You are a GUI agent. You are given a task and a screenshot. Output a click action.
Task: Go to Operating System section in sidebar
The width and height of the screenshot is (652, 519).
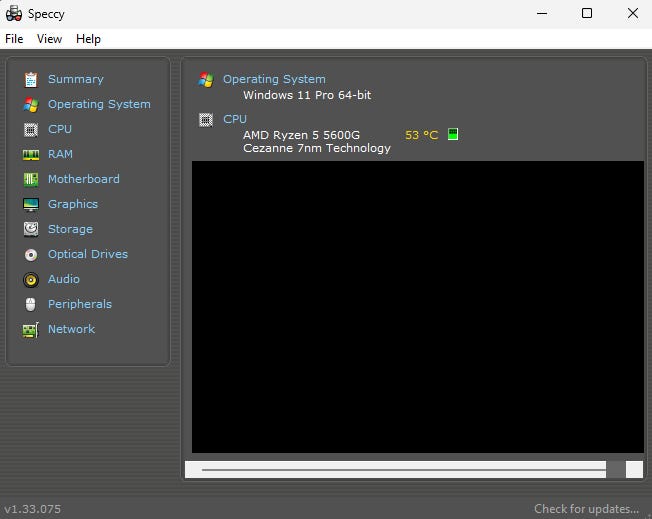99,104
